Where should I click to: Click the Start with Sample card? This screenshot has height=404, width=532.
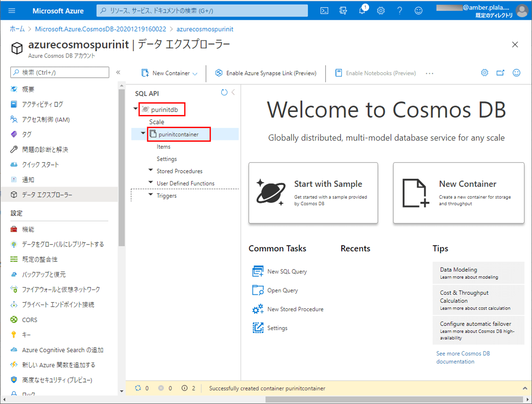313,193
